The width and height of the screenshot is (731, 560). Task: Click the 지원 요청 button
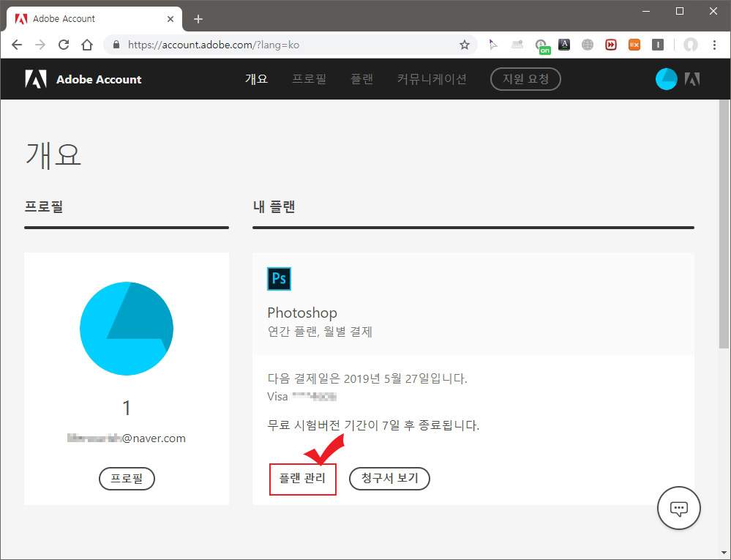(525, 79)
